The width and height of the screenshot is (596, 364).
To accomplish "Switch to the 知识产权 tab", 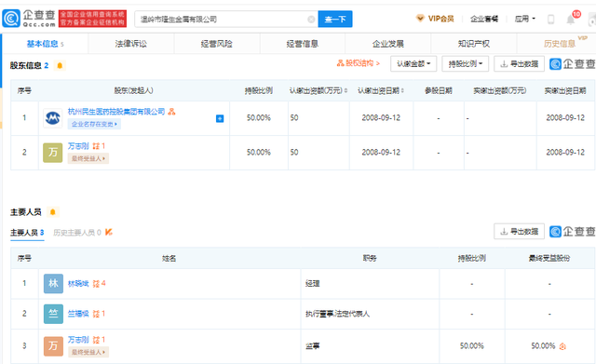I will 474,44.
